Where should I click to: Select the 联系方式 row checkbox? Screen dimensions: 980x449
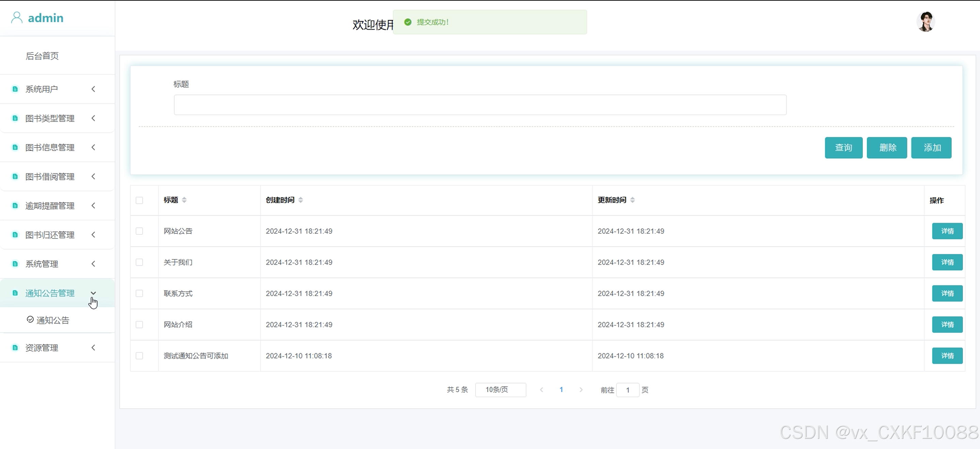point(139,294)
